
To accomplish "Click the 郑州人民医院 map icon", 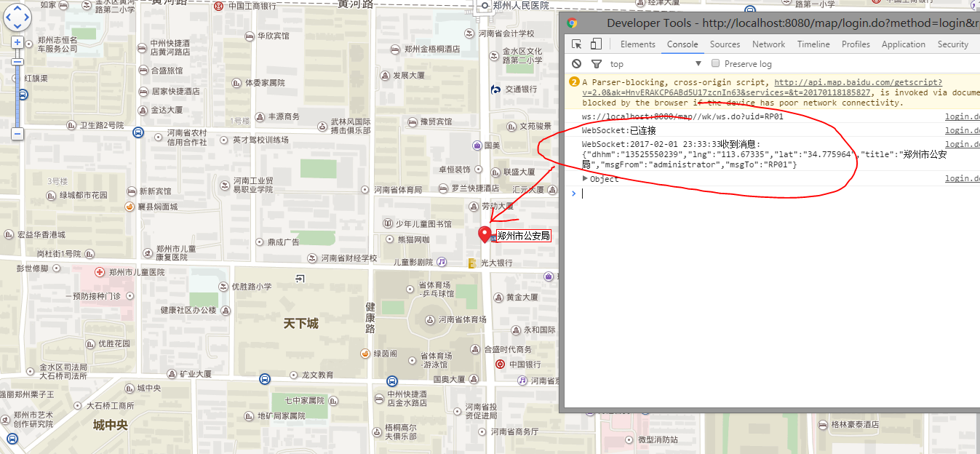I will pos(484,6).
